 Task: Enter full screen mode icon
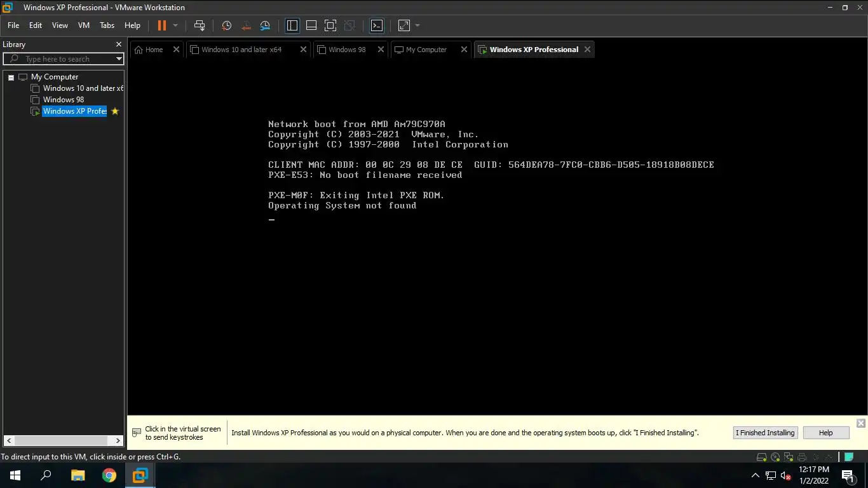(x=330, y=25)
